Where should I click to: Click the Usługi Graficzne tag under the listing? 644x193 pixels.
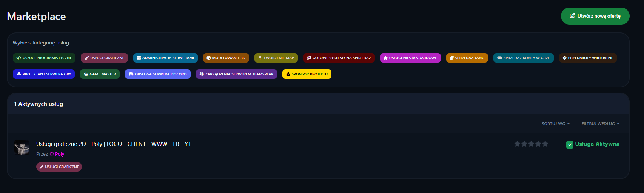tap(59, 167)
